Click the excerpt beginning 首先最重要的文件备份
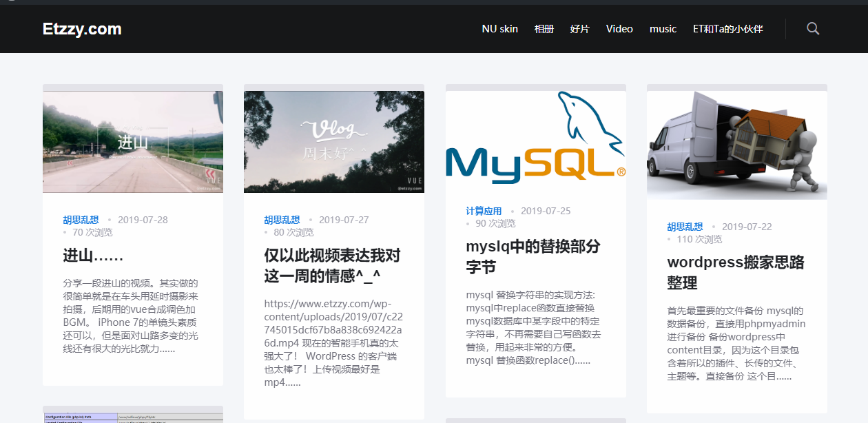The image size is (868, 423). pyautogui.click(x=736, y=344)
